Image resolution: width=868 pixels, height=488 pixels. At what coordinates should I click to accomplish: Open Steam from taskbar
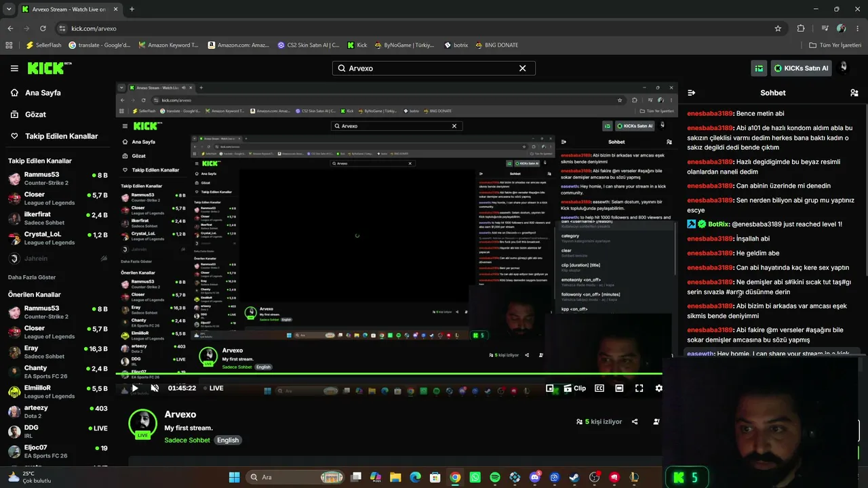(x=574, y=477)
